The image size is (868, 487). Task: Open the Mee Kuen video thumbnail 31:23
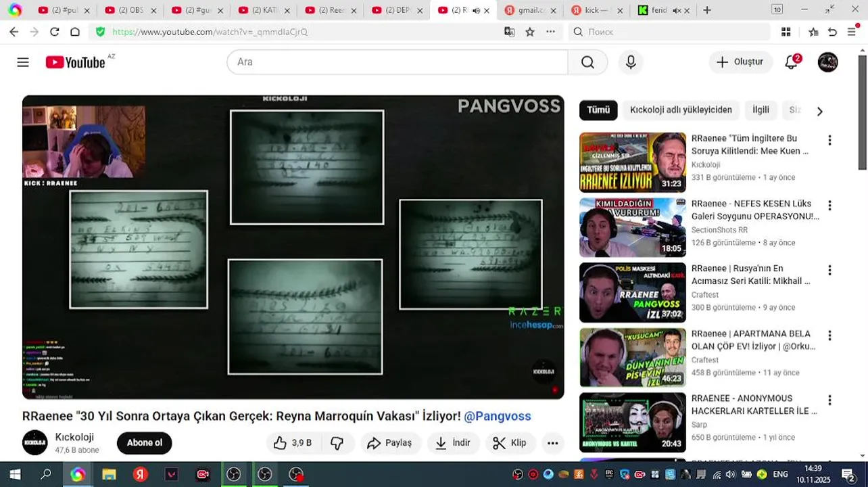pos(633,162)
